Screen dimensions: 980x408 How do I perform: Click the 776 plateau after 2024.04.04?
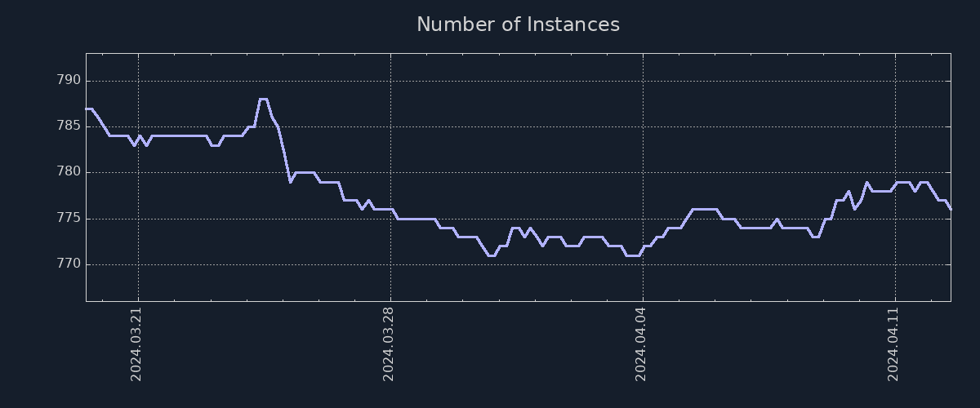(x=704, y=210)
